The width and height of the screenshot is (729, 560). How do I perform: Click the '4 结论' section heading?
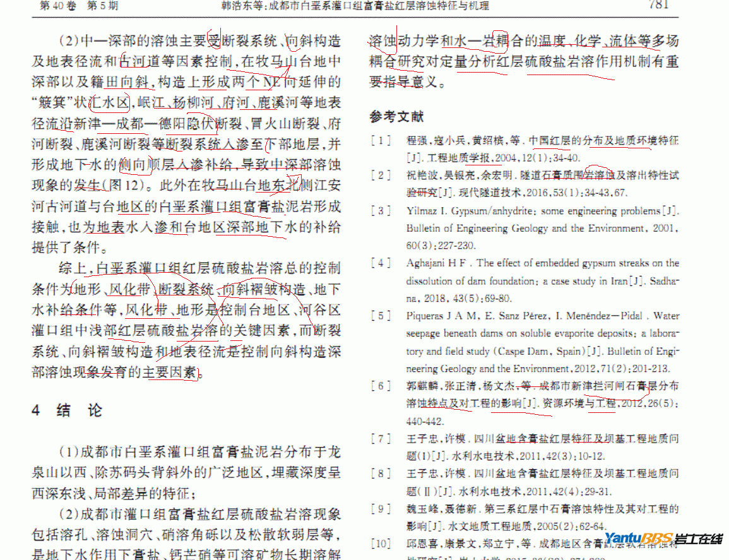pyautogui.click(x=67, y=410)
